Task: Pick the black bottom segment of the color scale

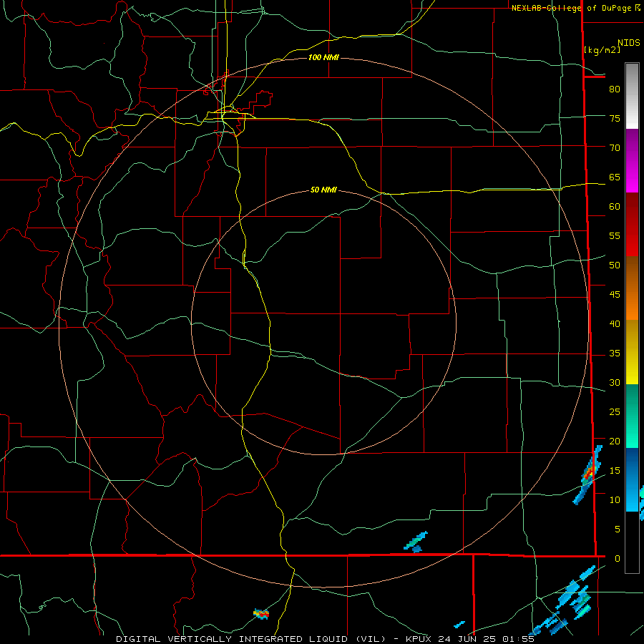Action: click(632, 542)
